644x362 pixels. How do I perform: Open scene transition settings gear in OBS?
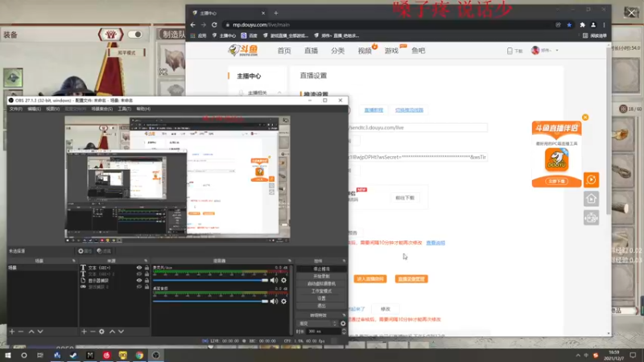(343, 323)
